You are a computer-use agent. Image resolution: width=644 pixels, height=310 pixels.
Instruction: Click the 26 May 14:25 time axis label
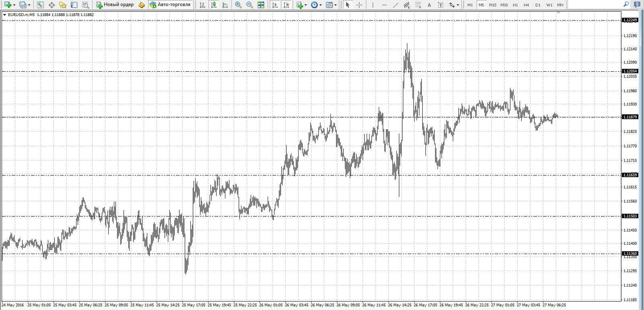[x=400, y=305]
